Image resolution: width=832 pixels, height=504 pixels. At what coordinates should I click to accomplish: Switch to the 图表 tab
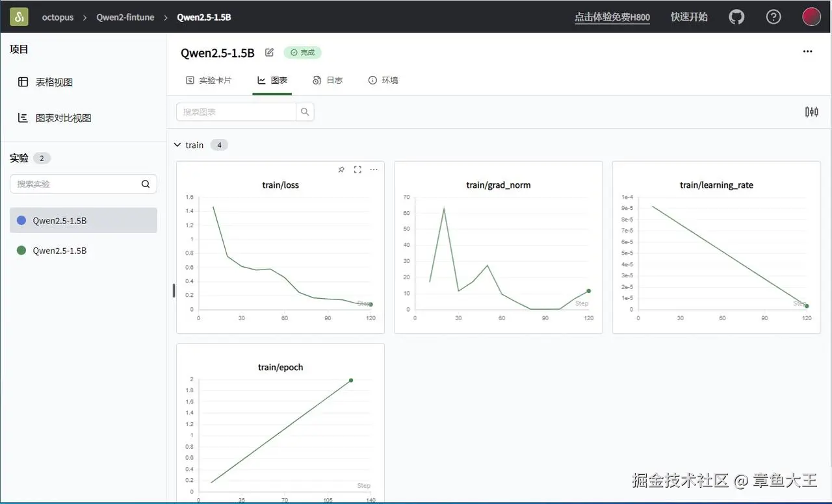272,81
